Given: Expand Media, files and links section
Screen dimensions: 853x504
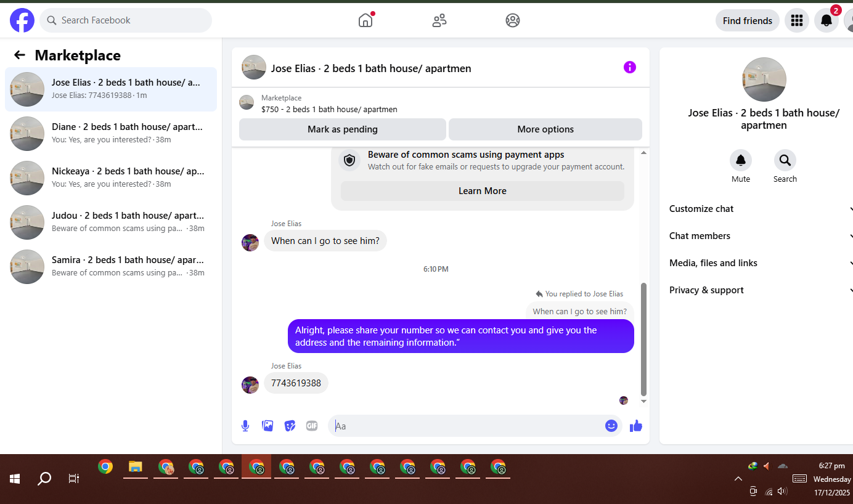Looking at the screenshot, I should [761, 263].
